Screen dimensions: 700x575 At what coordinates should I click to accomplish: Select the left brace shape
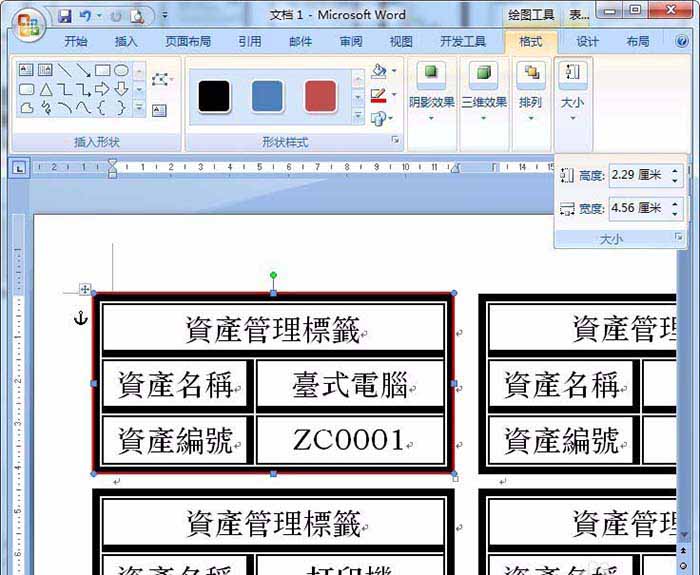click(x=102, y=108)
